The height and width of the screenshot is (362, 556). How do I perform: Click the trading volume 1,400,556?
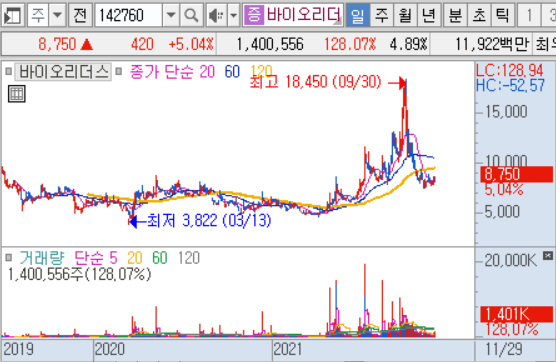click(x=270, y=45)
